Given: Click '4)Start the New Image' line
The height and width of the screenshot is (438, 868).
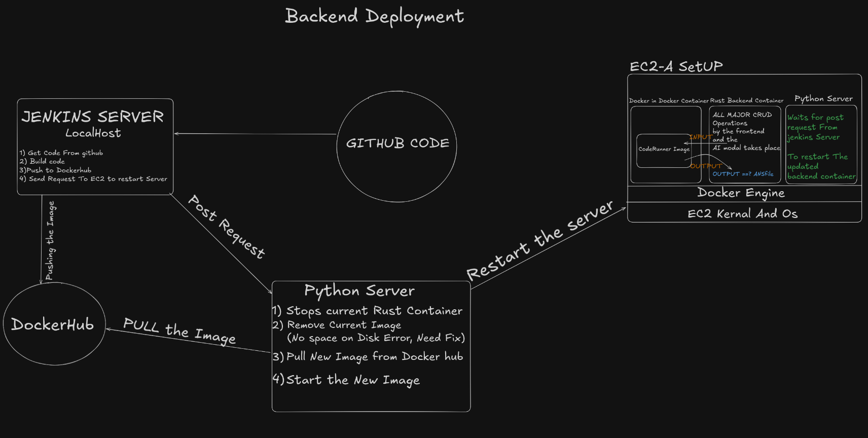Looking at the screenshot, I should point(346,380).
